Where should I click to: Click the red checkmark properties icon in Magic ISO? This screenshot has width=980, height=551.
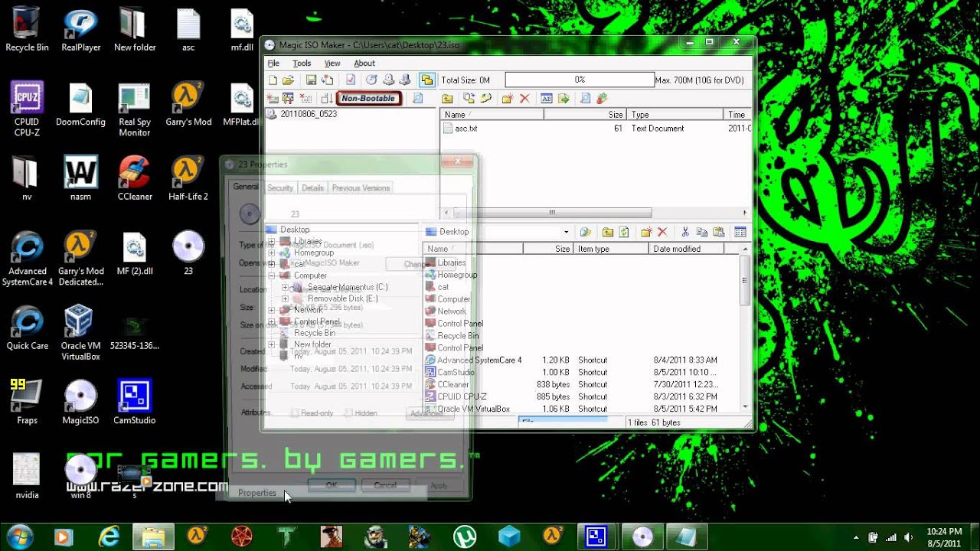click(x=351, y=80)
